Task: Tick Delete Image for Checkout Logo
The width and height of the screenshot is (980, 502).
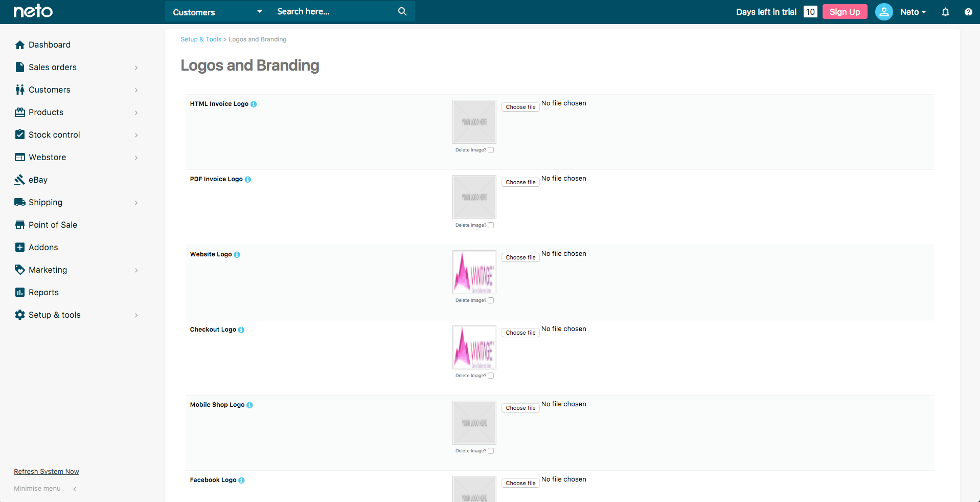Action: pos(491,376)
